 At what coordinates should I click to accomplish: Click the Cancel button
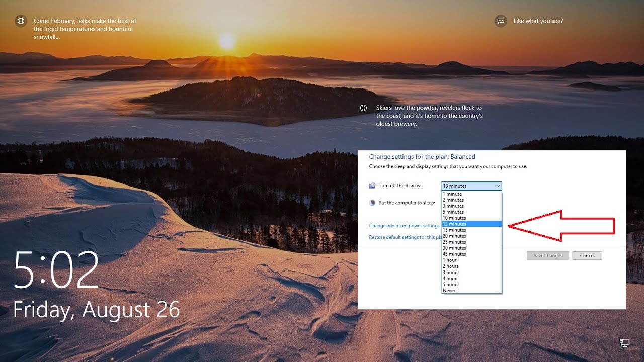(587, 256)
